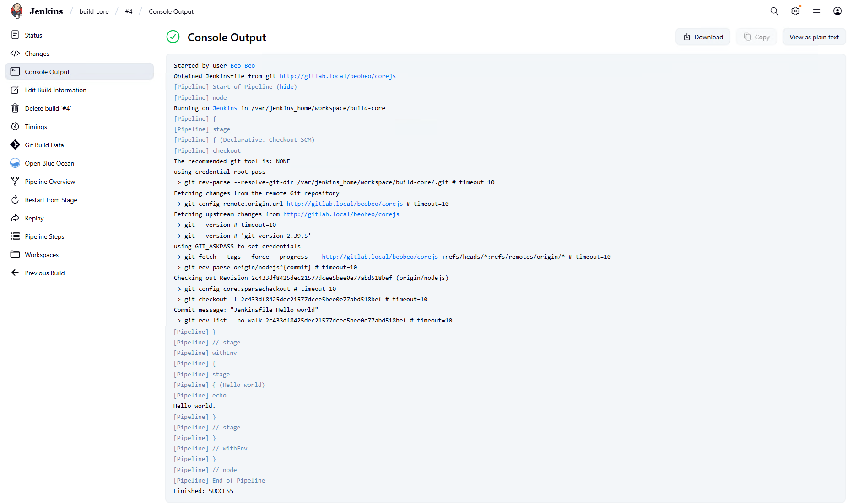Click the Delete build trash icon
The image size is (853, 504).
[15, 108]
